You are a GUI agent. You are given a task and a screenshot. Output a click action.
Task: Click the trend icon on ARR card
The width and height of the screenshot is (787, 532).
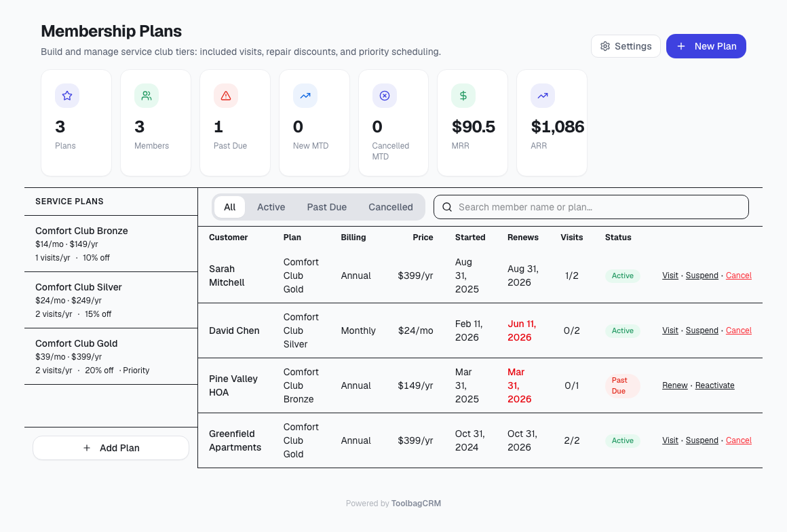click(543, 96)
